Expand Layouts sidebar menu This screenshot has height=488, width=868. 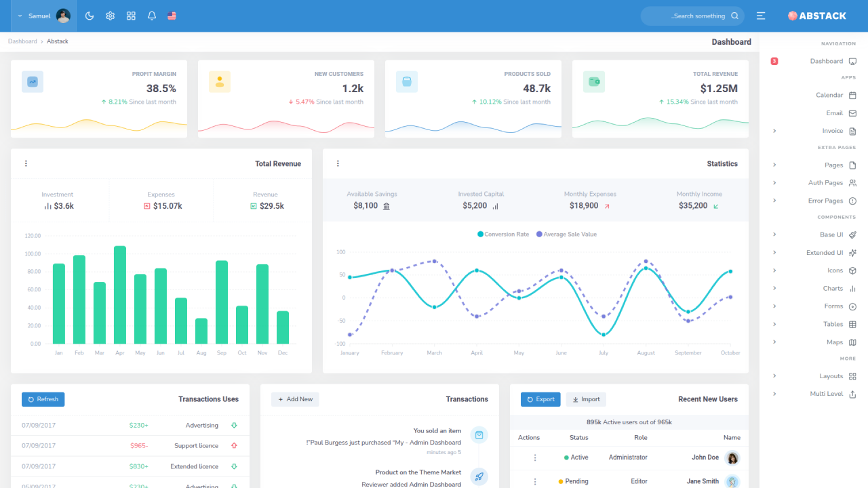(x=814, y=376)
